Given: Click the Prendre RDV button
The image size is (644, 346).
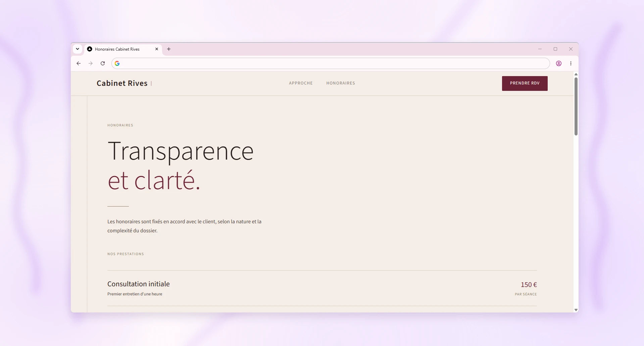Looking at the screenshot, I should click(525, 83).
